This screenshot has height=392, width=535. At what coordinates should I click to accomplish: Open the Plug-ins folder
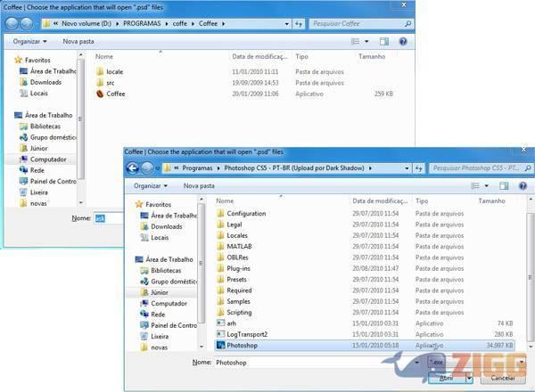point(239,268)
